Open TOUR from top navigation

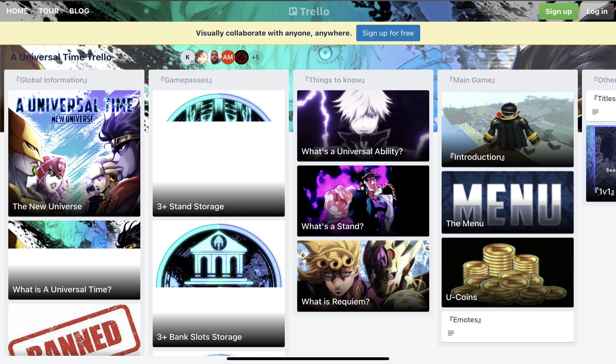(x=49, y=11)
